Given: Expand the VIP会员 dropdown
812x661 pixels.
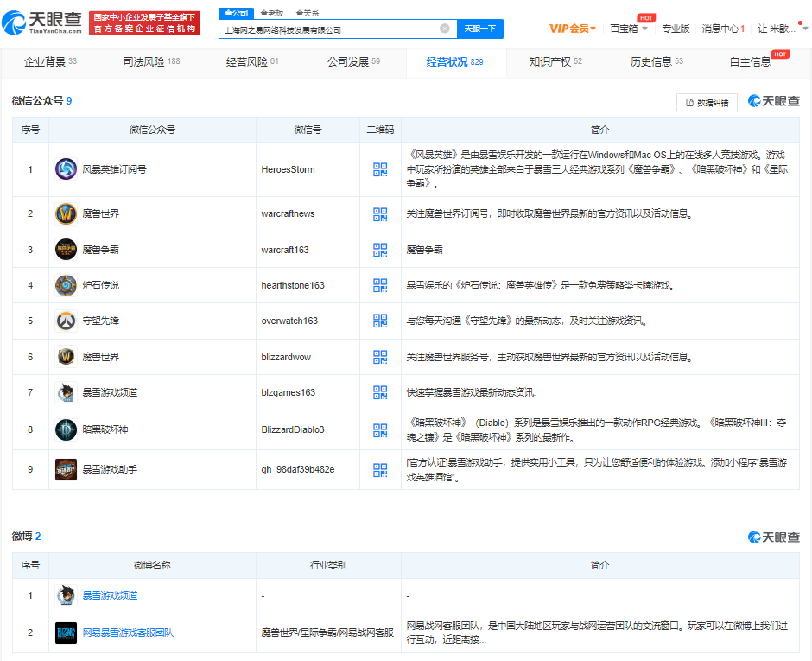Looking at the screenshot, I should tap(573, 29).
